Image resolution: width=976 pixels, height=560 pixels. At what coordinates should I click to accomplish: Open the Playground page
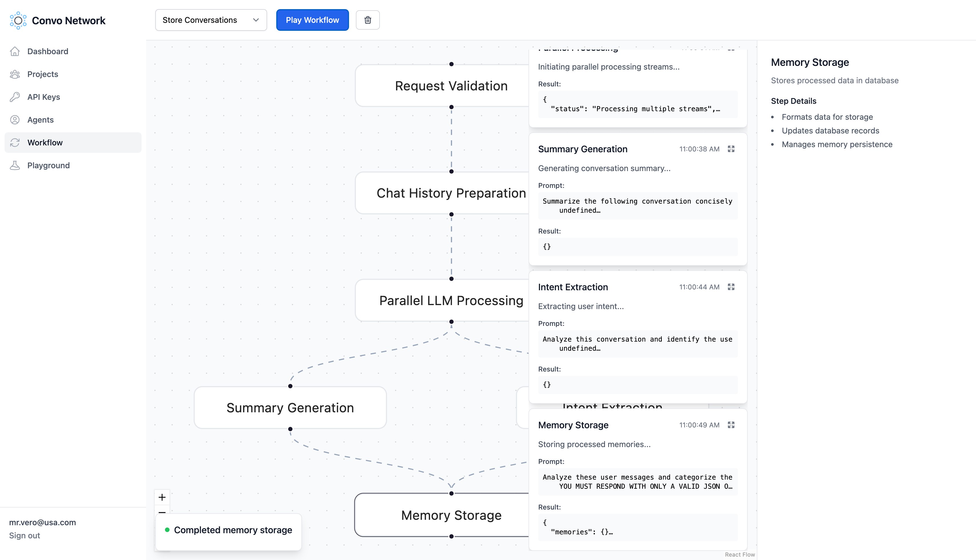coord(73,165)
